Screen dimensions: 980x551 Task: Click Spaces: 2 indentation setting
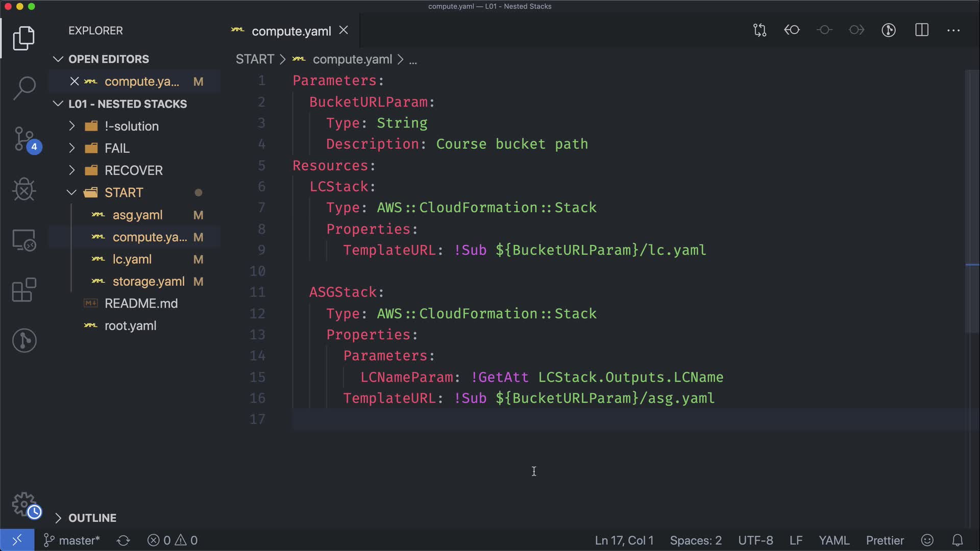click(695, 540)
